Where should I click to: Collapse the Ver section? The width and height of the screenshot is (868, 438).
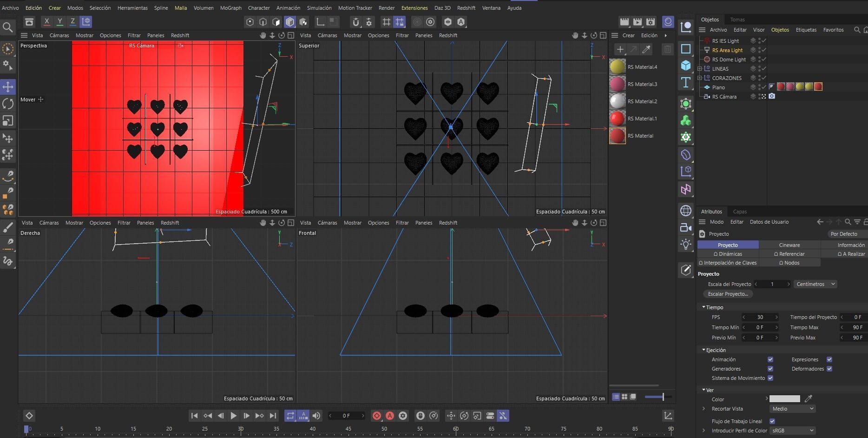click(704, 390)
